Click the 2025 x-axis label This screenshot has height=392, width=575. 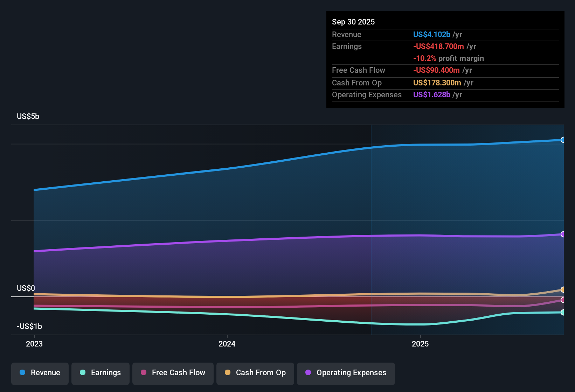coord(420,344)
